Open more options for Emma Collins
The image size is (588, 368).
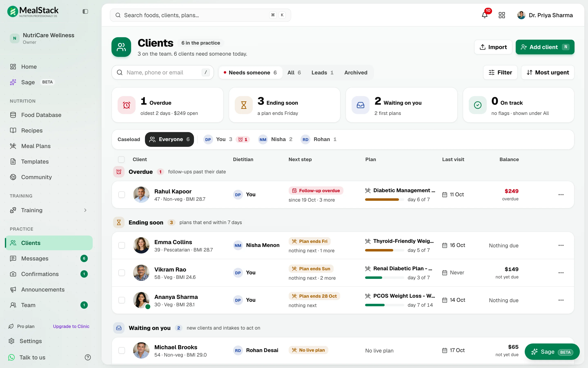click(x=561, y=245)
